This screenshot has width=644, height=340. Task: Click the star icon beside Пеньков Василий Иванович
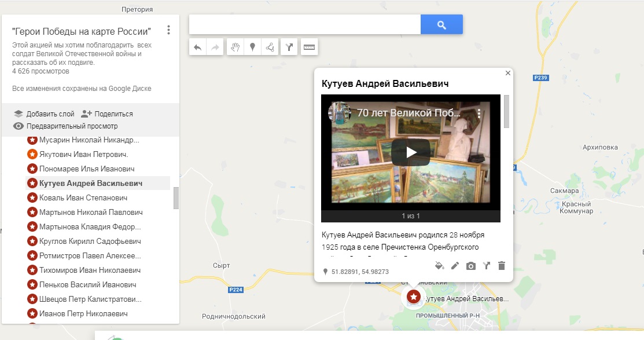tap(32, 284)
